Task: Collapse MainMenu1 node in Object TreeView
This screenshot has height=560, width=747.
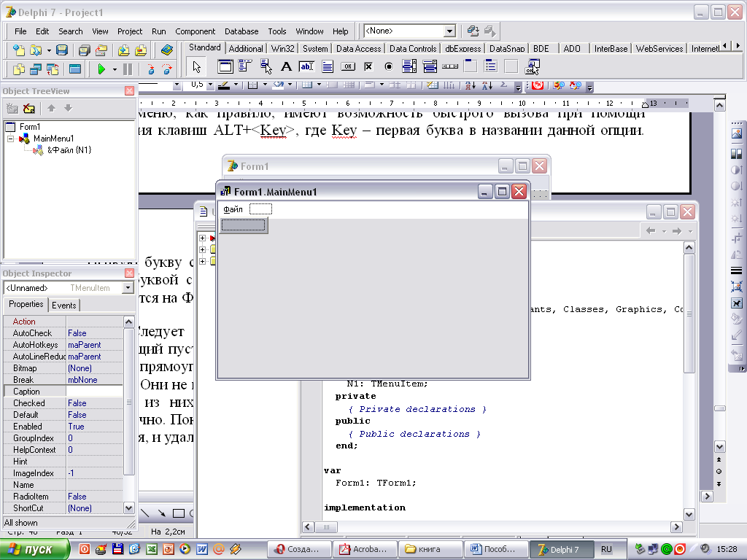Action: (x=10, y=139)
